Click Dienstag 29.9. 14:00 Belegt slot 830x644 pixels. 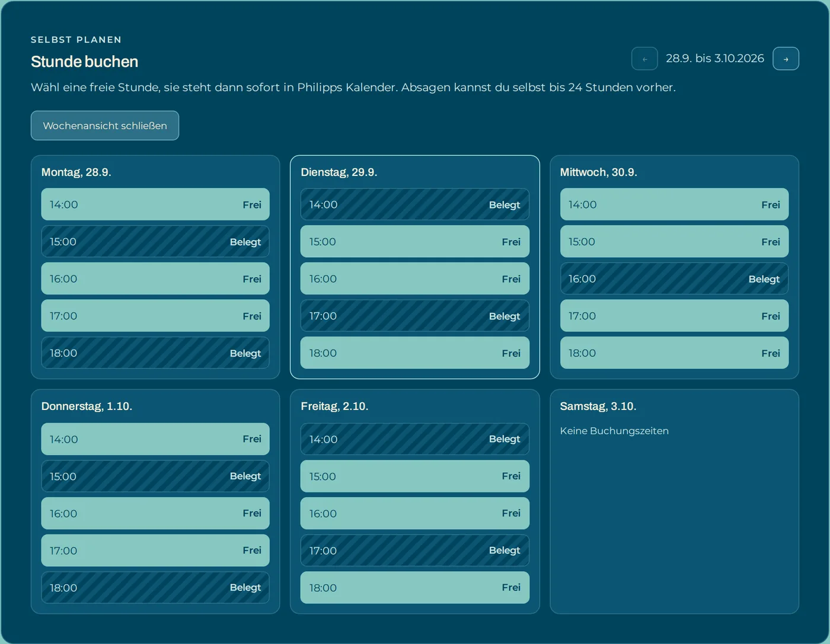pyautogui.click(x=415, y=204)
